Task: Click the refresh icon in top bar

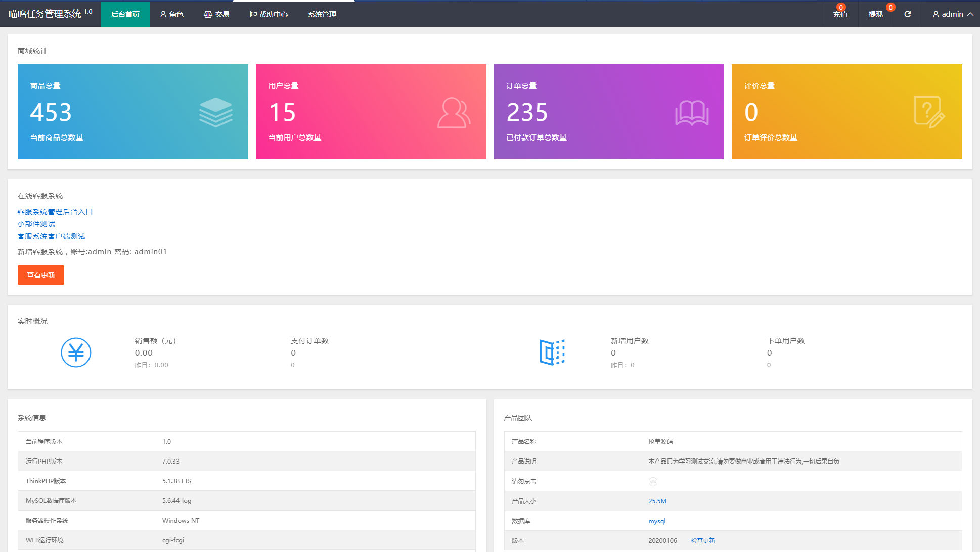Action: pyautogui.click(x=908, y=14)
